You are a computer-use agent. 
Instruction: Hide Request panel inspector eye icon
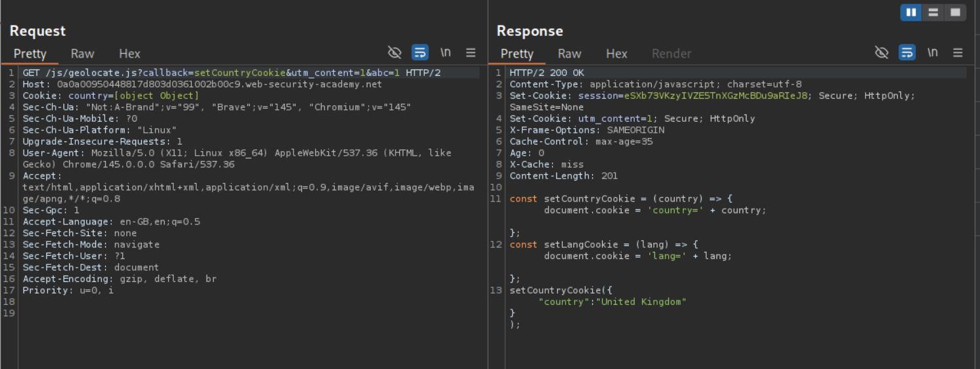tap(394, 53)
